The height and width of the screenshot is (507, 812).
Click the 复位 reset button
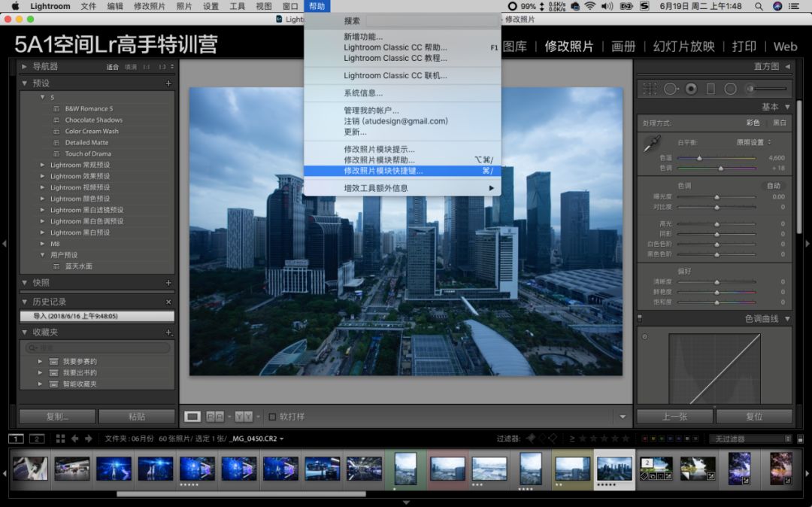click(754, 417)
